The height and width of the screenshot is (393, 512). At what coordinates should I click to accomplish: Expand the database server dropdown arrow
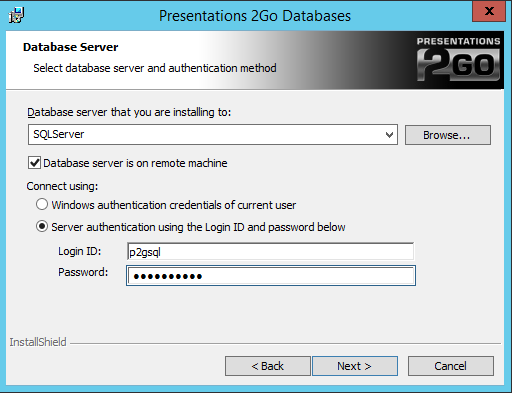(389, 135)
